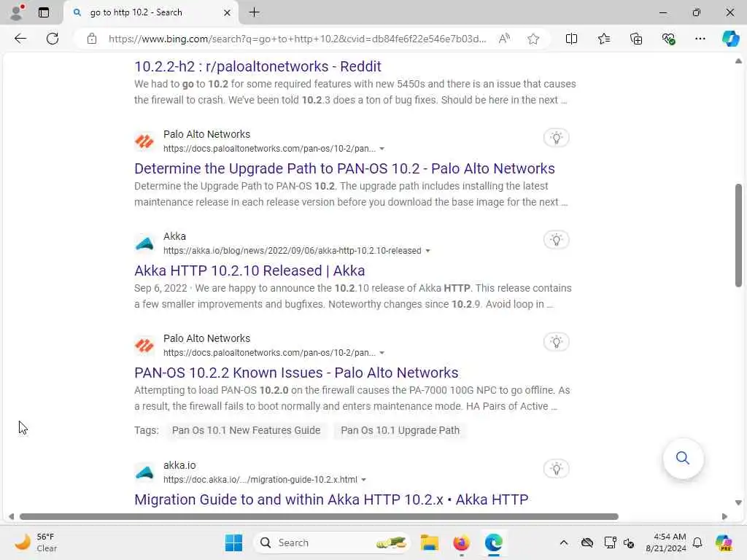747x560 pixels.
Task: Expand URL dropdown for Known Issues result
Action: pyautogui.click(x=382, y=353)
